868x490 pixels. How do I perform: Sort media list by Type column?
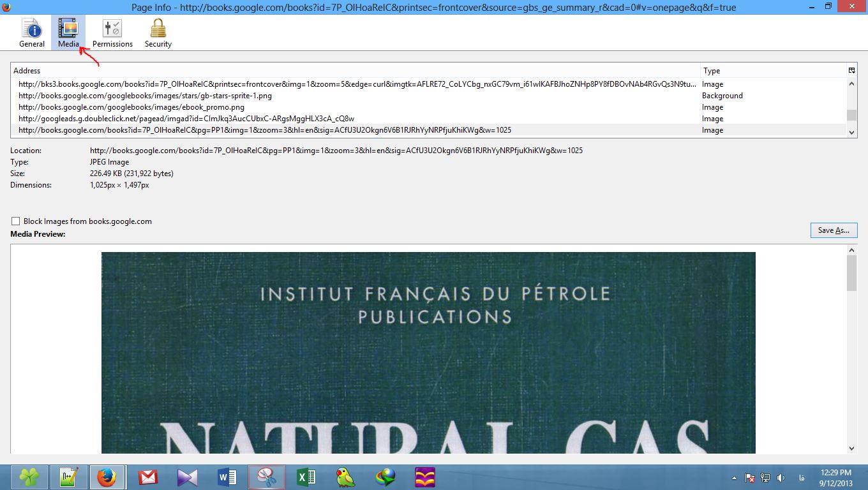[774, 71]
